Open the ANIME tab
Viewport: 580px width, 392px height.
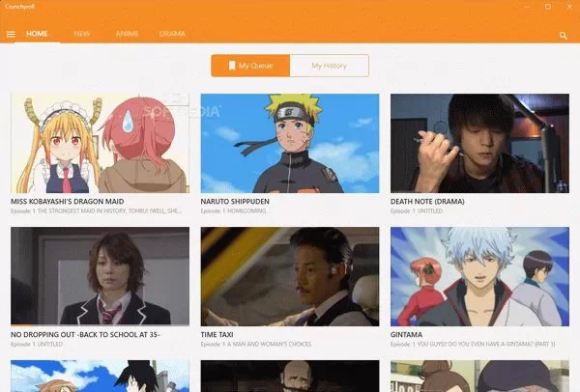pyautogui.click(x=128, y=34)
